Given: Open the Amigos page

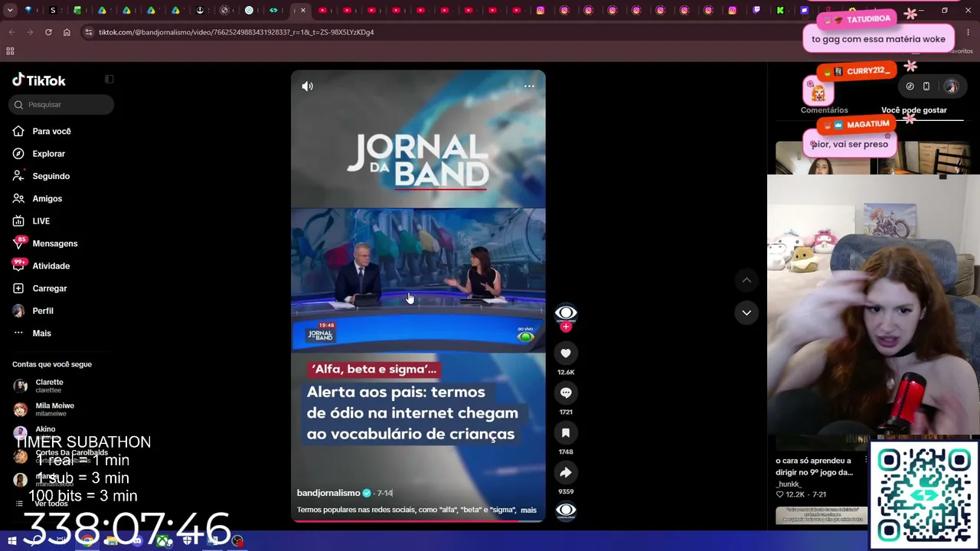Looking at the screenshot, I should coord(47,198).
